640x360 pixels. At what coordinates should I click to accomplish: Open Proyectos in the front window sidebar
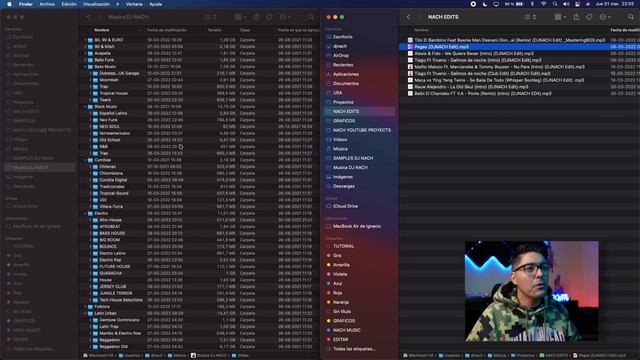pyautogui.click(x=343, y=102)
